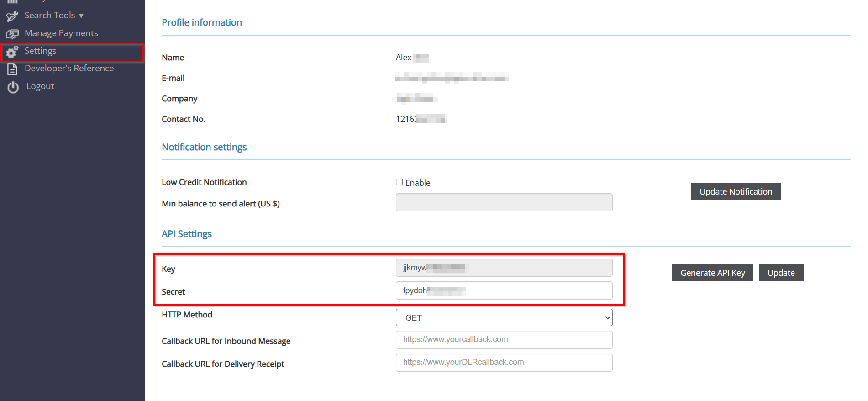The image size is (868, 401).
Task: Click the Logout text in the sidebar
Action: [40, 86]
